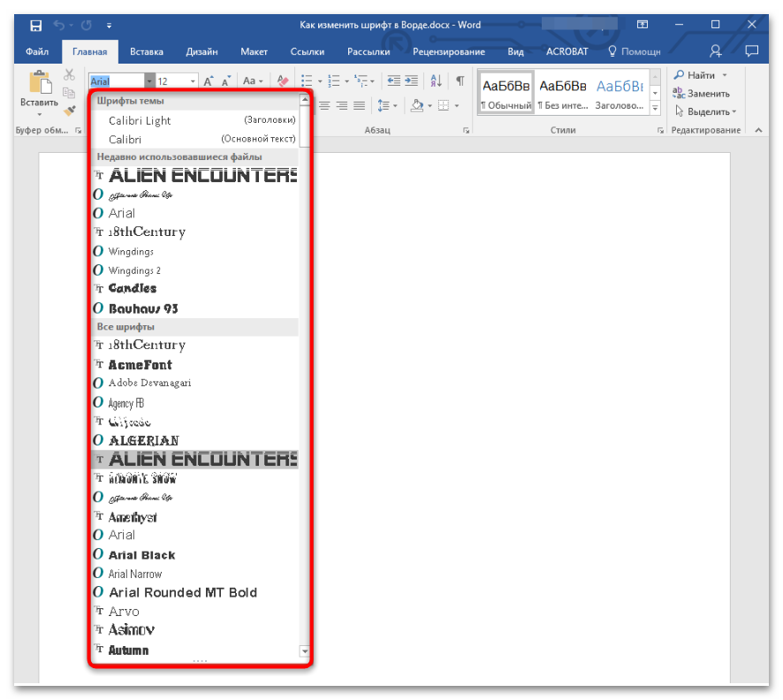The height and width of the screenshot is (700, 783).
Task: Click the Share person icon
Action: pos(716,51)
